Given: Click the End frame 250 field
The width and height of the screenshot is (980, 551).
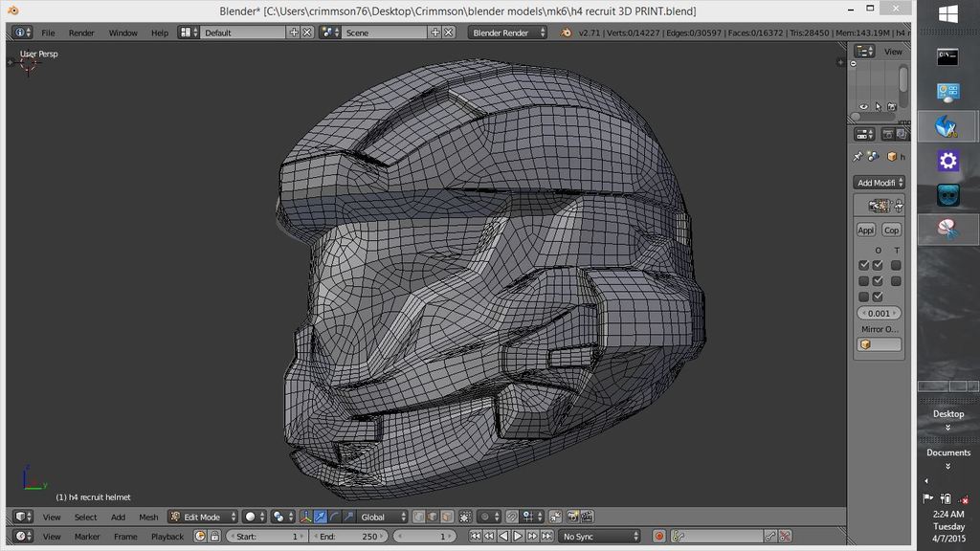Looking at the screenshot, I should click(x=348, y=537).
